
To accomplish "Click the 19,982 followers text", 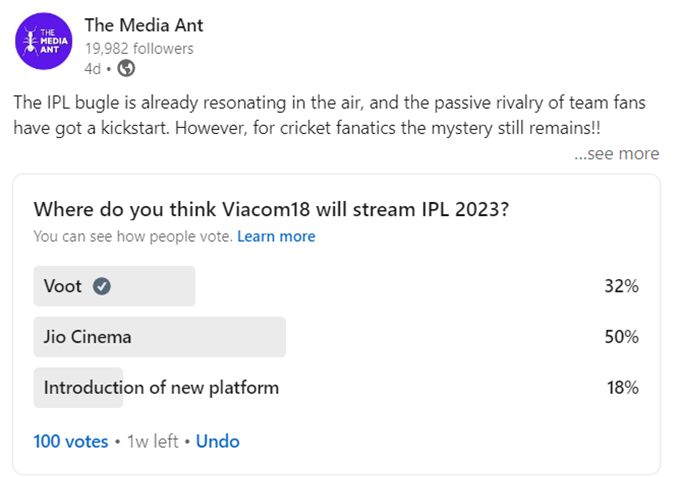I will [x=139, y=49].
